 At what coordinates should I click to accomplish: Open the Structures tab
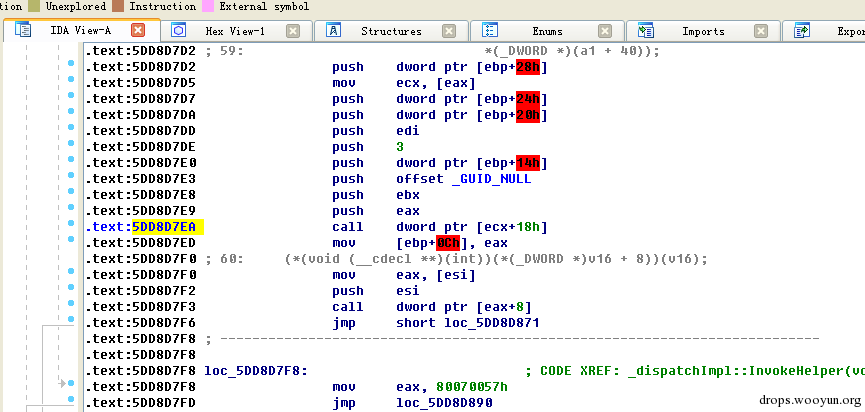pos(391,31)
